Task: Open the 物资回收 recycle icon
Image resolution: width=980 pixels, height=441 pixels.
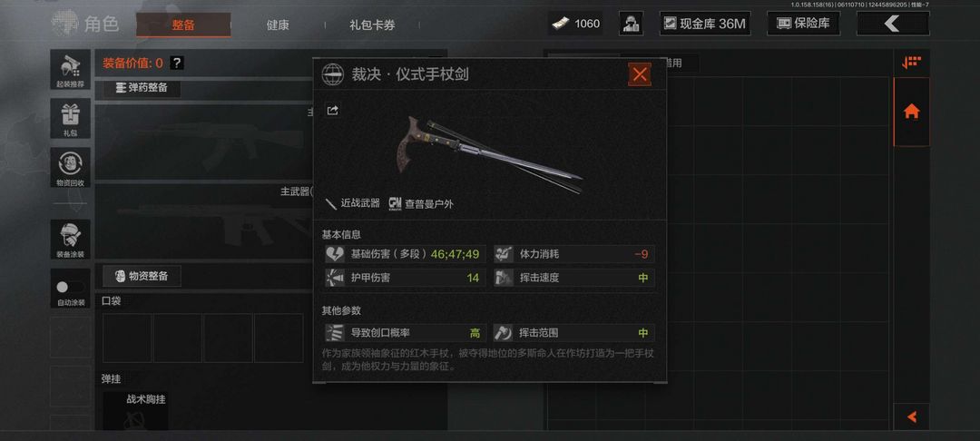Action: (70, 167)
